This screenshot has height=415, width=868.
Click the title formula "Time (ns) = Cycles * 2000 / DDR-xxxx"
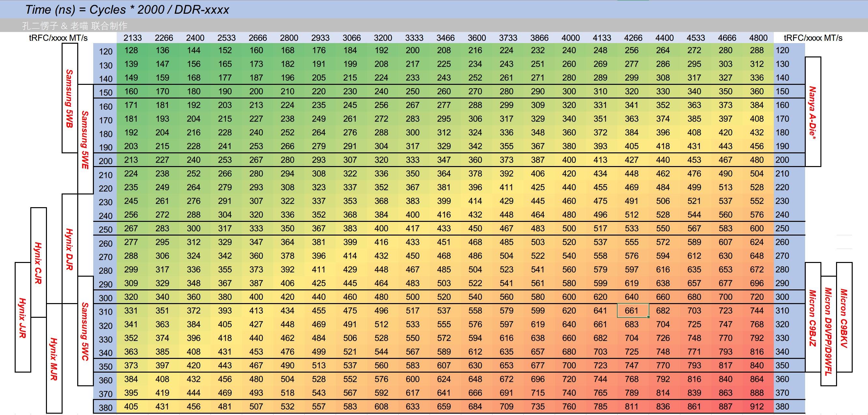coord(127,9)
